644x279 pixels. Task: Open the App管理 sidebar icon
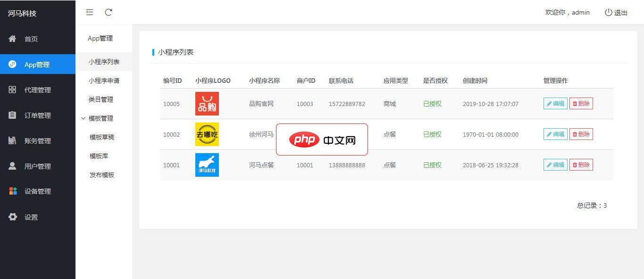point(13,64)
